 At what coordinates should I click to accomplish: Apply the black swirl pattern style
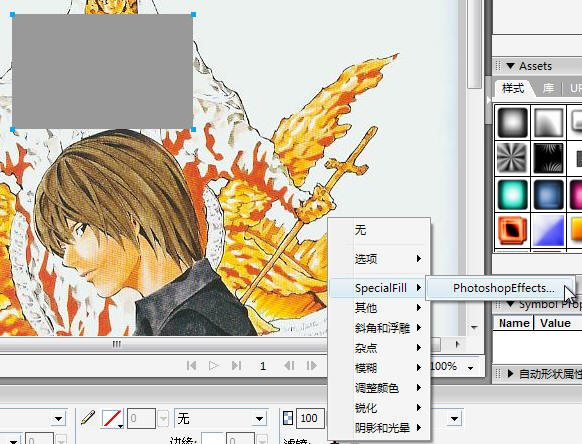point(549,159)
